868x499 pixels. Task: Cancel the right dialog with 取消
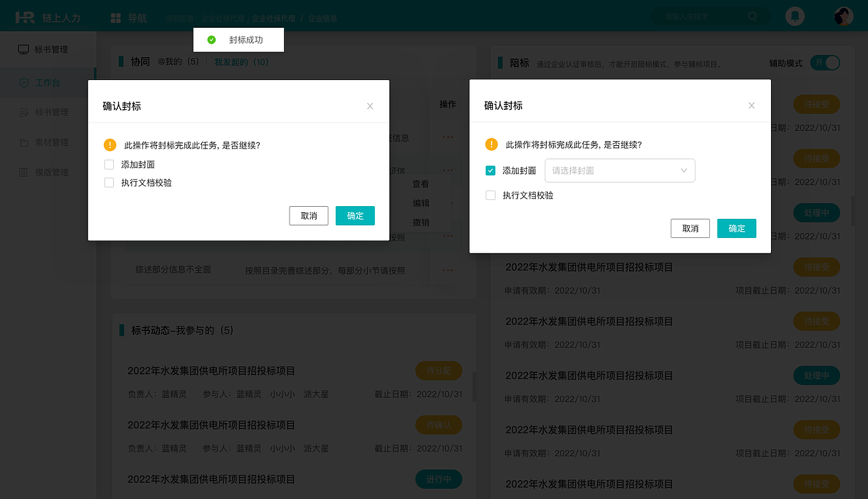click(x=690, y=228)
